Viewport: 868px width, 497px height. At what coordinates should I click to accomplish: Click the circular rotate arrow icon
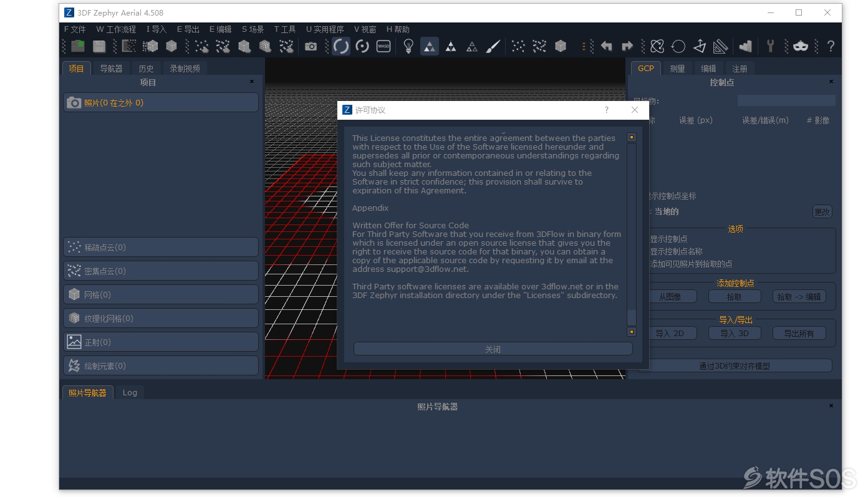[678, 46]
